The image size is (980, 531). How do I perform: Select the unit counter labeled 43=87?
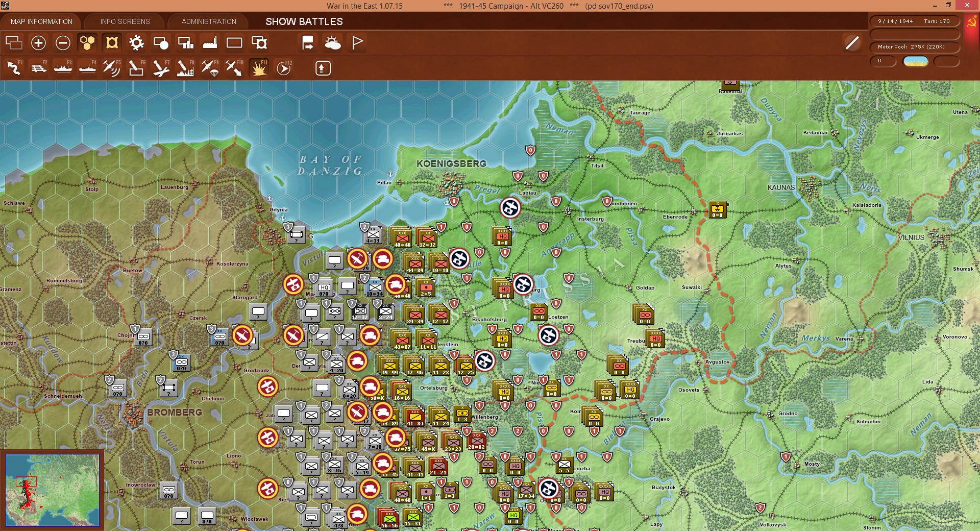402,340
